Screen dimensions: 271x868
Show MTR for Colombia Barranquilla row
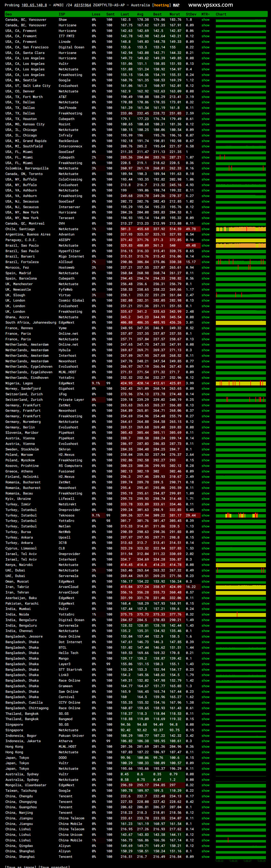(x=205, y=168)
